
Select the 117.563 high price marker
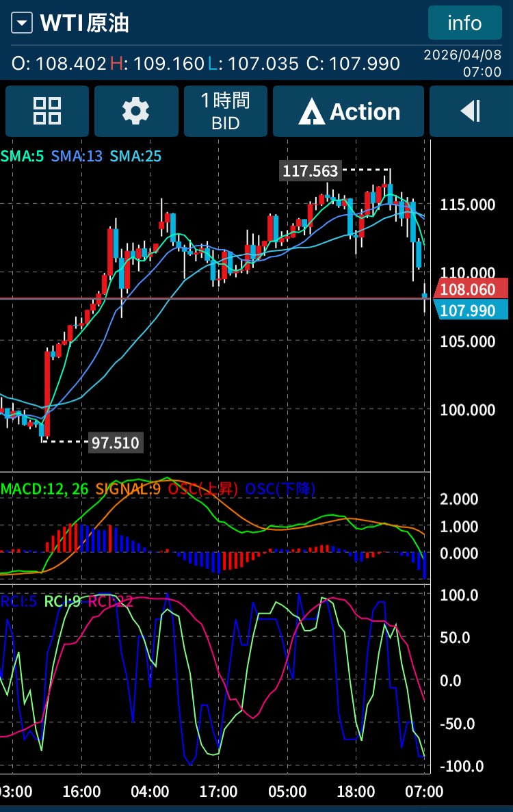pyautogui.click(x=310, y=170)
